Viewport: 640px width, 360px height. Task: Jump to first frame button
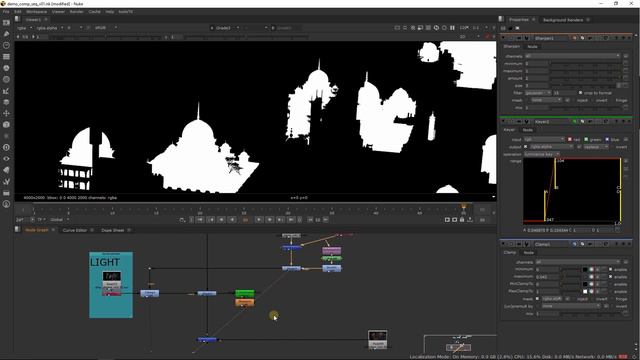point(200,220)
